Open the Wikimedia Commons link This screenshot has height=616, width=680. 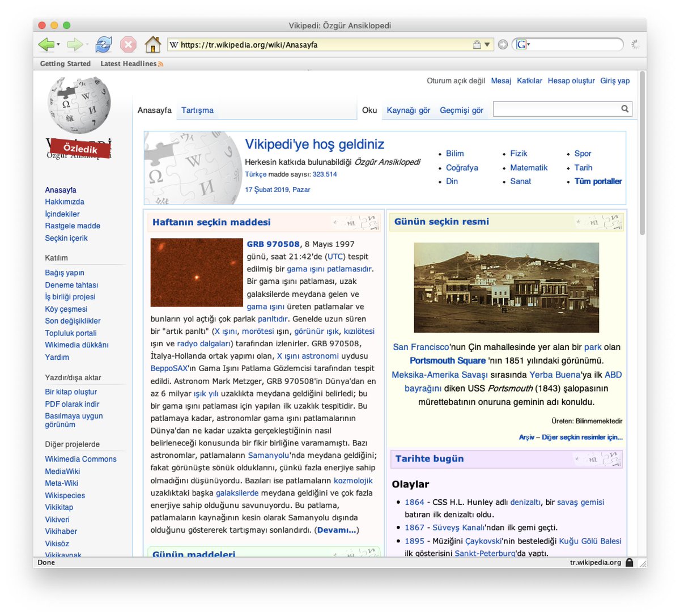(80, 459)
